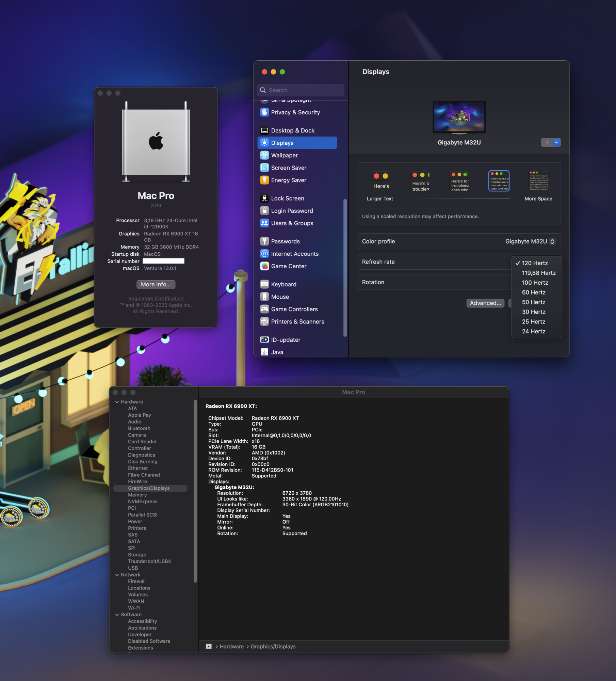Screen dimensions: 616x681
Task: Click the search magnifier icon
Action: tap(263, 90)
